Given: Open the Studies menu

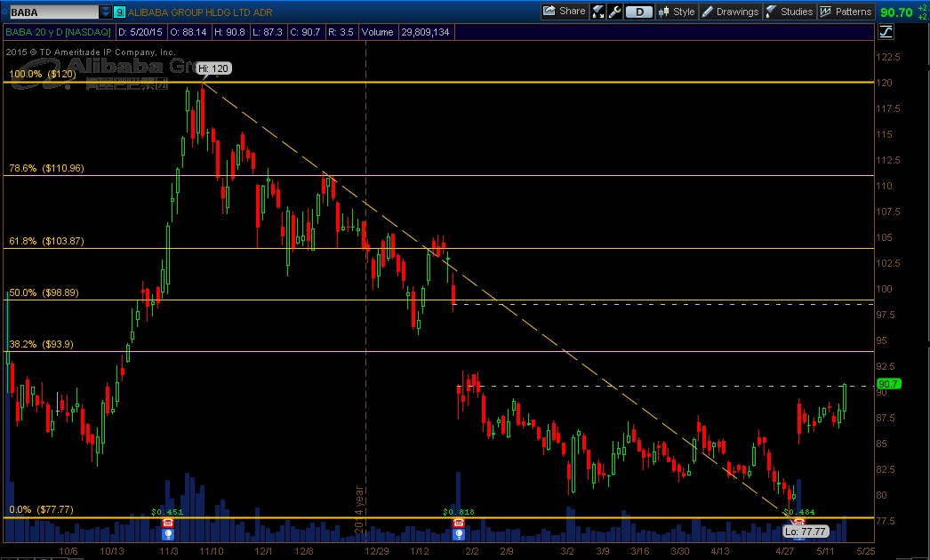Looking at the screenshot, I should point(790,12).
